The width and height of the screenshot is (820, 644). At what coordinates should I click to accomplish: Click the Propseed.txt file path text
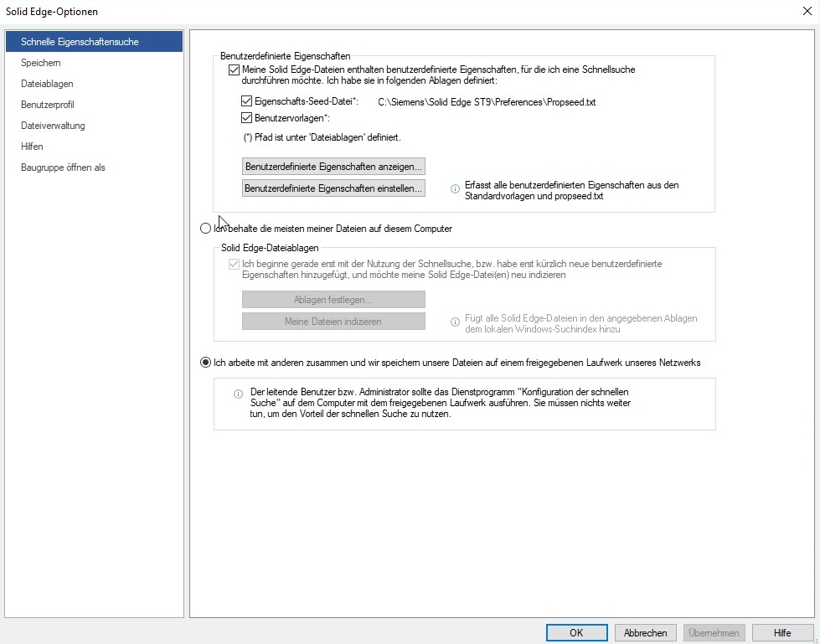(x=487, y=102)
